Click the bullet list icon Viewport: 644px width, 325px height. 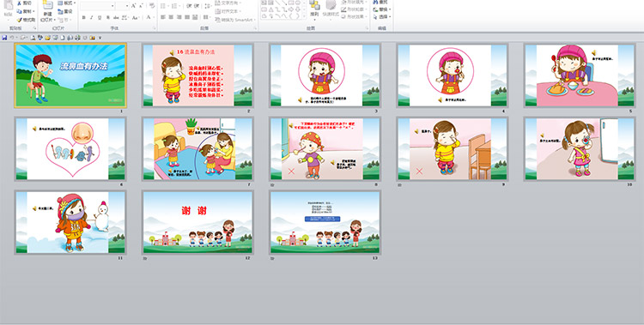[164, 6]
